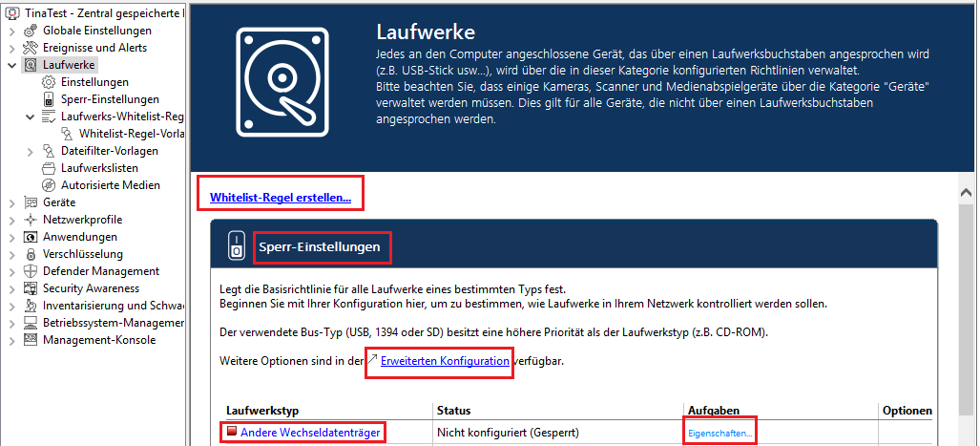
Task: Expand the Inventarisierung und Schwachstellen node
Action: [x=12, y=306]
